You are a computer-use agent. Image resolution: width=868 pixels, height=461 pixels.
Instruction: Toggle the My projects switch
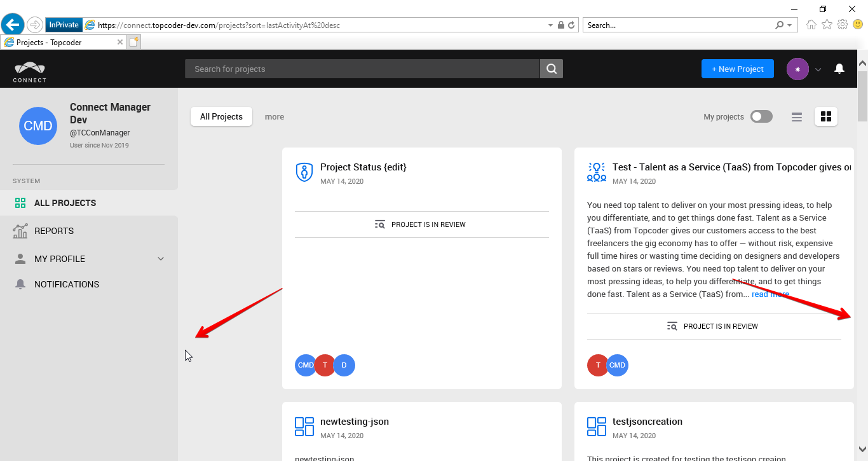point(761,116)
